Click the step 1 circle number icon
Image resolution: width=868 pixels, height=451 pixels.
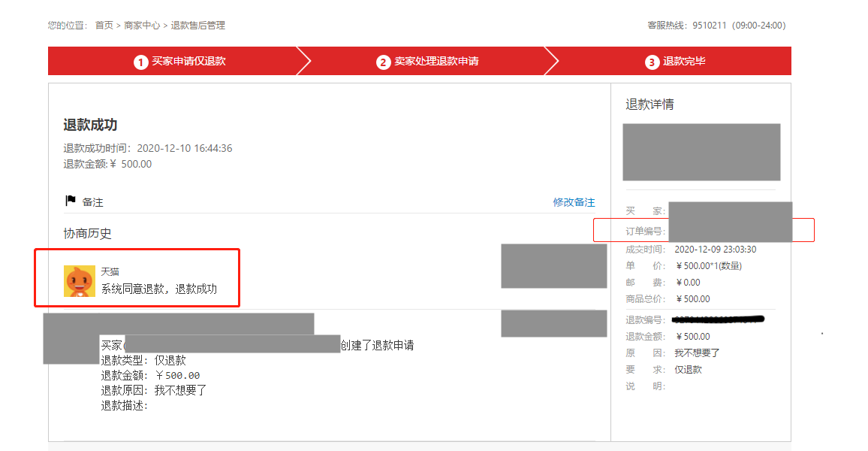point(140,62)
